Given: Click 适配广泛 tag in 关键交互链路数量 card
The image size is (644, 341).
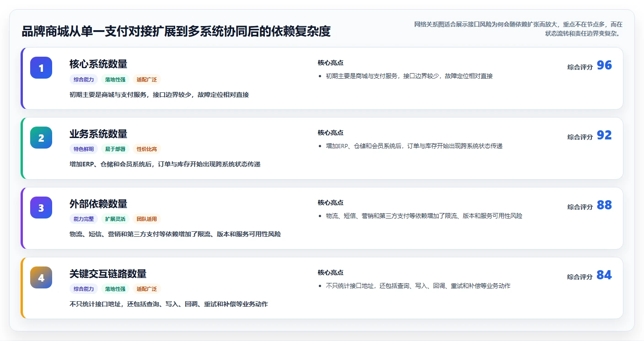Looking at the screenshot, I should 147,289.
